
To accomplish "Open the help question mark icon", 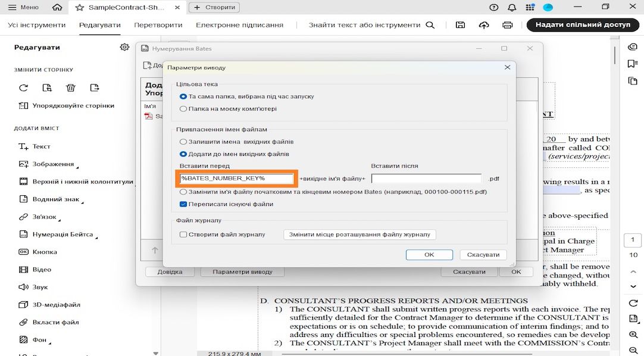I will pyautogui.click(x=494, y=7).
